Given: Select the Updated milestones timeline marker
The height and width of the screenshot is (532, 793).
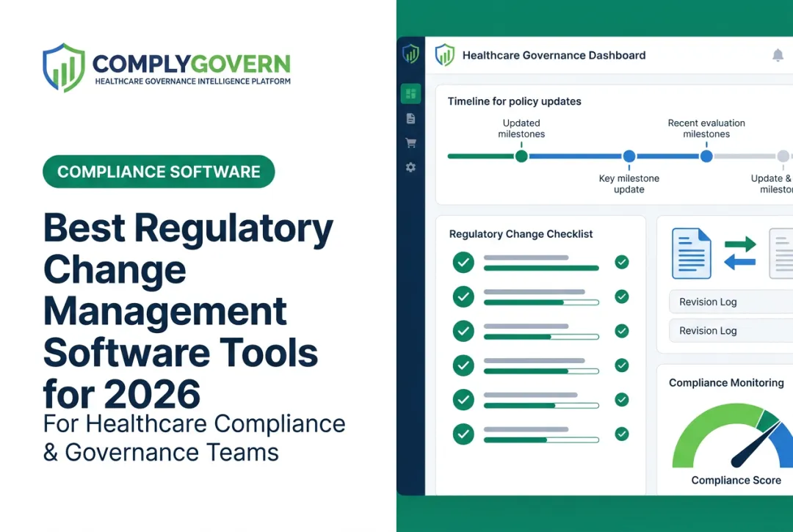Looking at the screenshot, I should click(521, 156).
